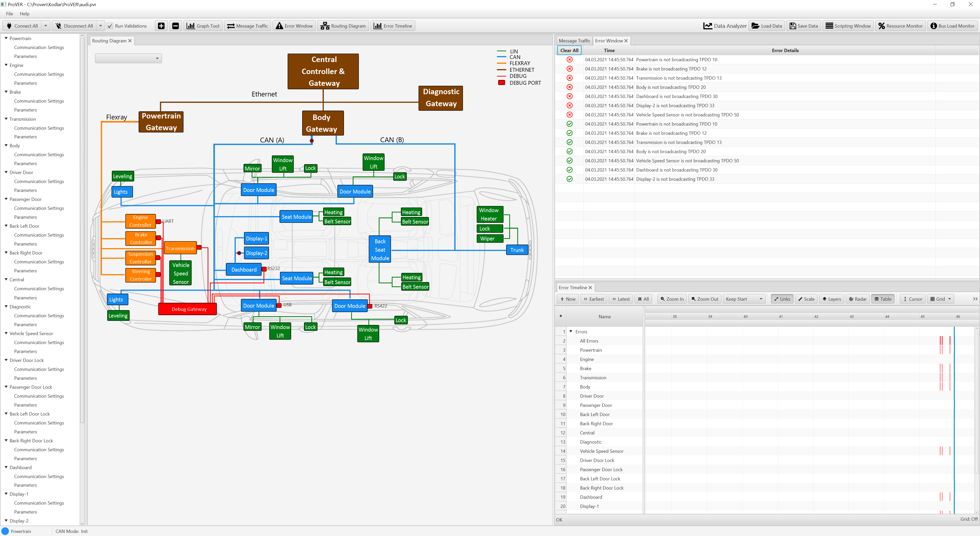Launch the Data Analyzer
This screenshot has width=980, height=536.
point(725,26)
